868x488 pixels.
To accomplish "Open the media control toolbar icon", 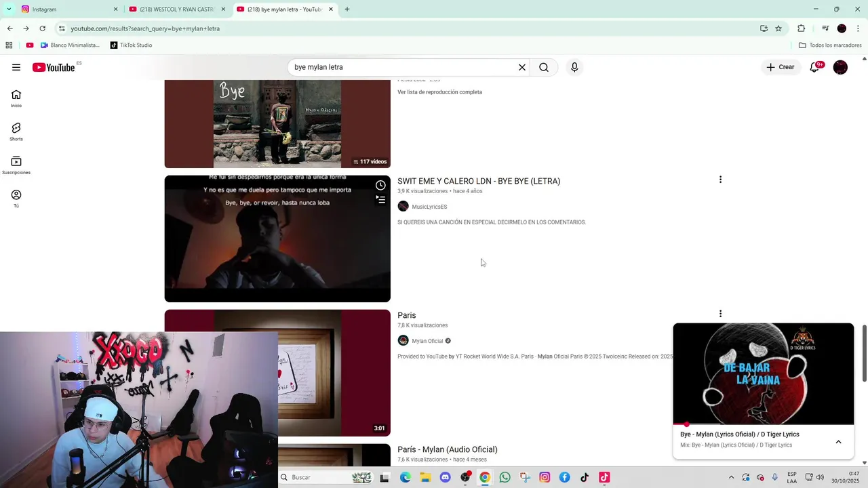I will point(825,28).
